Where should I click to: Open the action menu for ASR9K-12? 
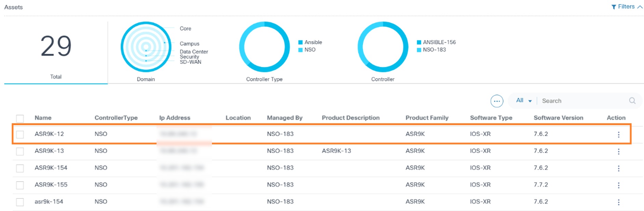(x=618, y=135)
